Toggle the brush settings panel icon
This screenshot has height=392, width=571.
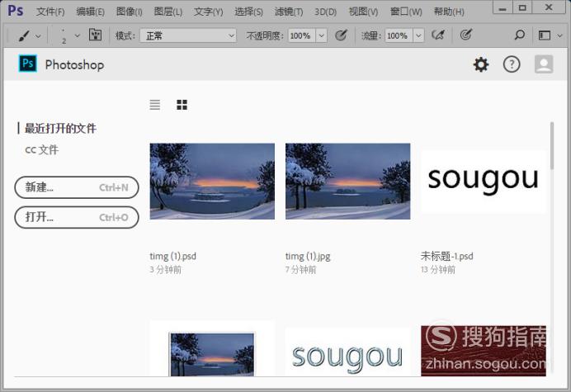96,35
